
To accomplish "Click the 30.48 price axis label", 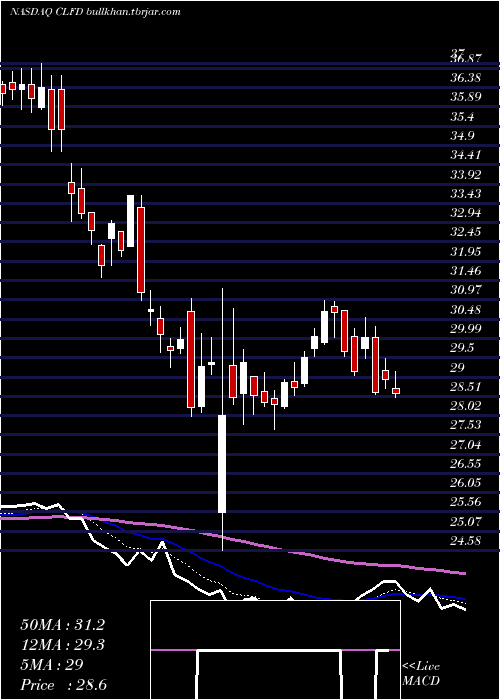I will 466,309.
